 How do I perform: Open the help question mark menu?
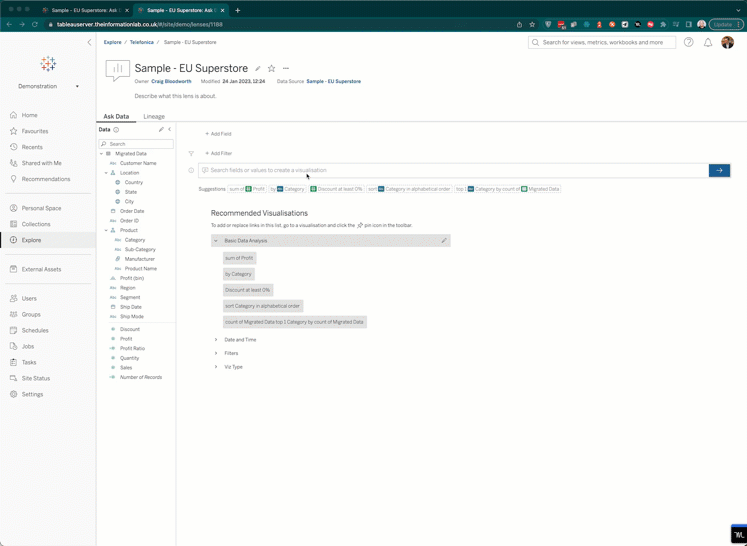pyautogui.click(x=688, y=42)
